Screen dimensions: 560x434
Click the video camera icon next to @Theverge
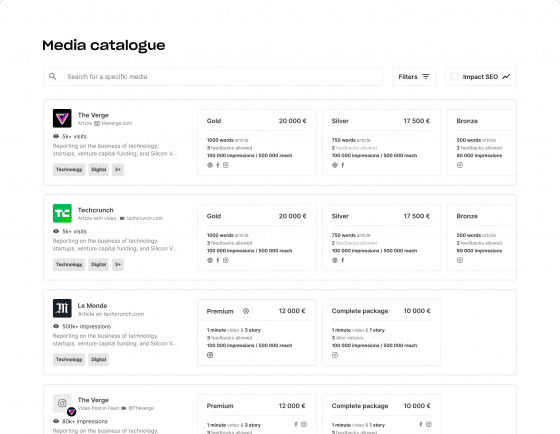[x=124, y=408]
